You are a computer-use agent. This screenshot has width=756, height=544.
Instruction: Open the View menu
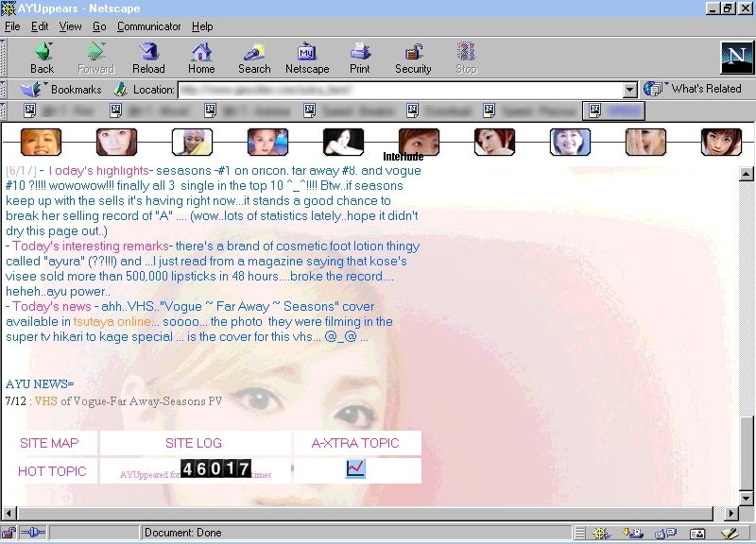click(70, 26)
